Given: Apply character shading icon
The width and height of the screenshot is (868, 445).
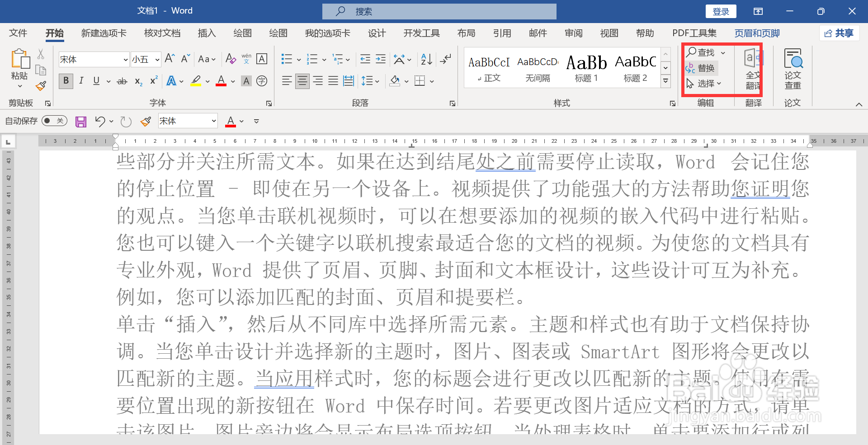Looking at the screenshot, I should coord(246,81).
